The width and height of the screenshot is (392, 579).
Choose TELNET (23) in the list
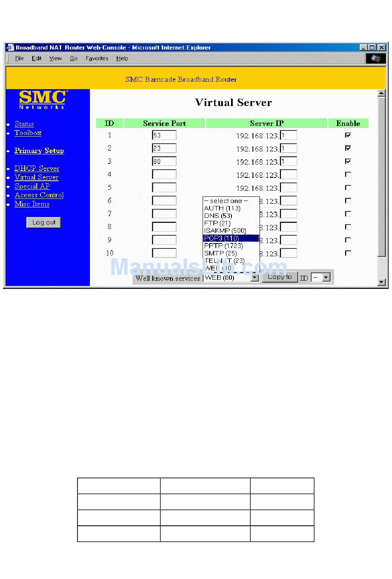(x=231, y=260)
